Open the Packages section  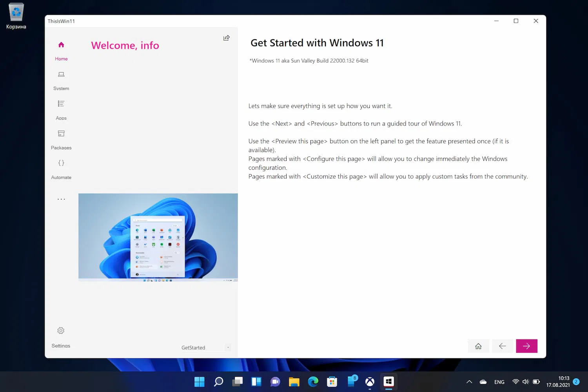(x=61, y=140)
